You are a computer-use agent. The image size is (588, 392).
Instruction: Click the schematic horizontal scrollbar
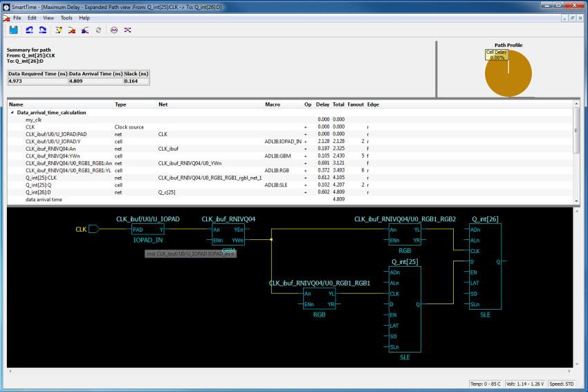pyautogui.click(x=291, y=372)
